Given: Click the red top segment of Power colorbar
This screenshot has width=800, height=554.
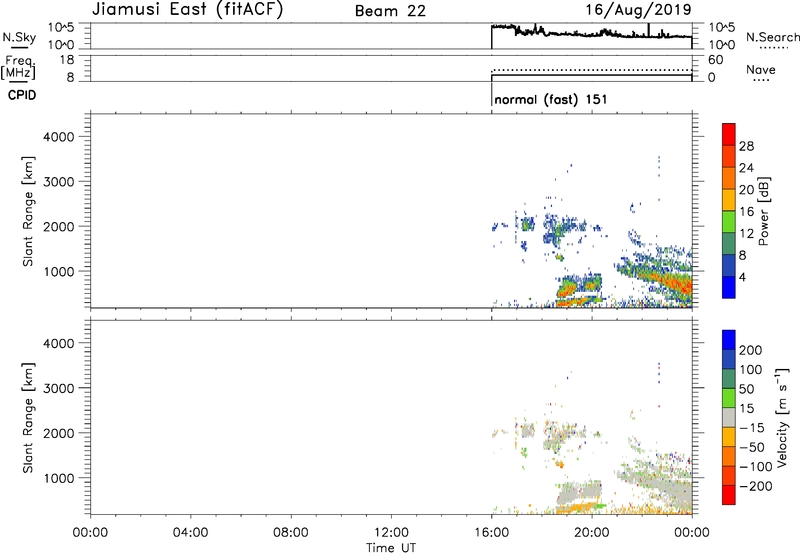Looking at the screenshot, I should pos(729,134).
